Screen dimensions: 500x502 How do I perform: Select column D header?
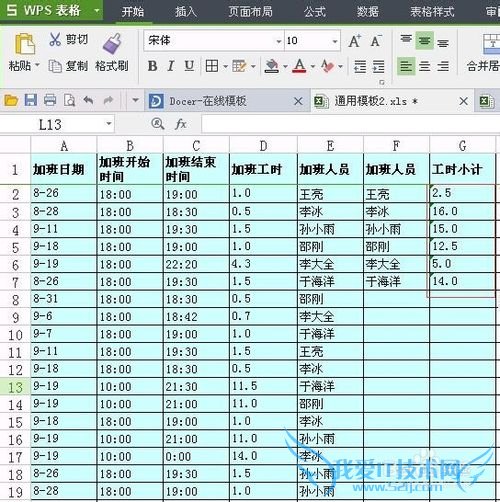(x=263, y=146)
